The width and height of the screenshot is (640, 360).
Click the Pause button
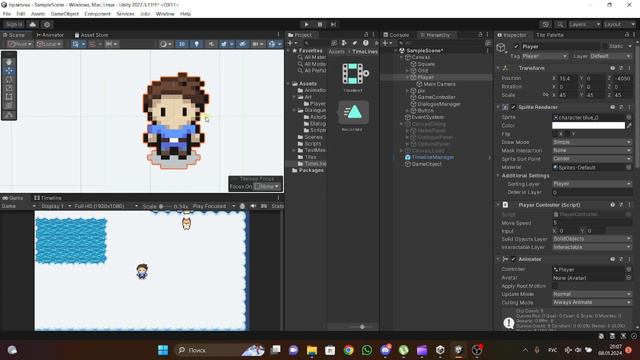pos(320,24)
